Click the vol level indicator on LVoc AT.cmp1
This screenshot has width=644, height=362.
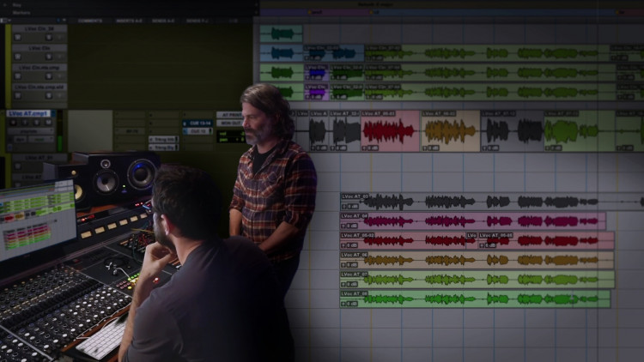click(x=231, y=134)
